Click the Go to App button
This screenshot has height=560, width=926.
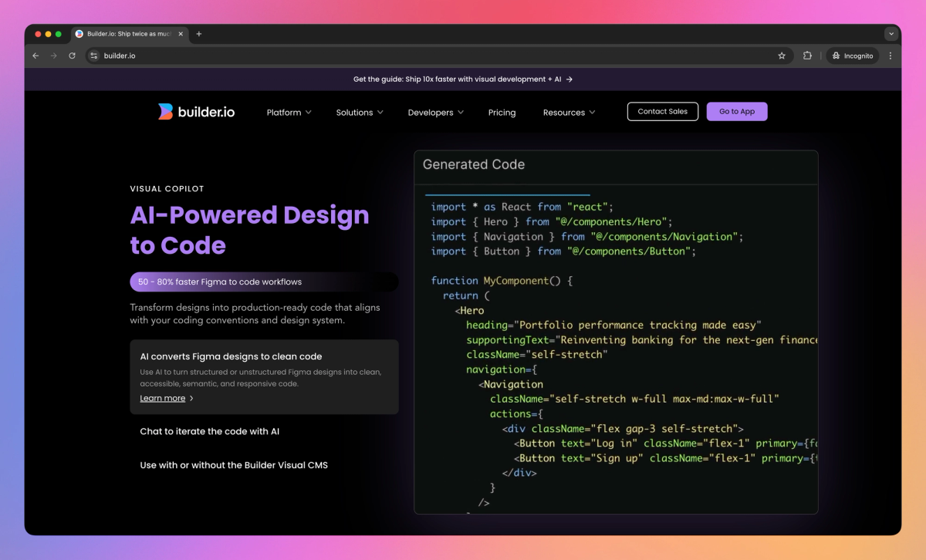[737, 111]
